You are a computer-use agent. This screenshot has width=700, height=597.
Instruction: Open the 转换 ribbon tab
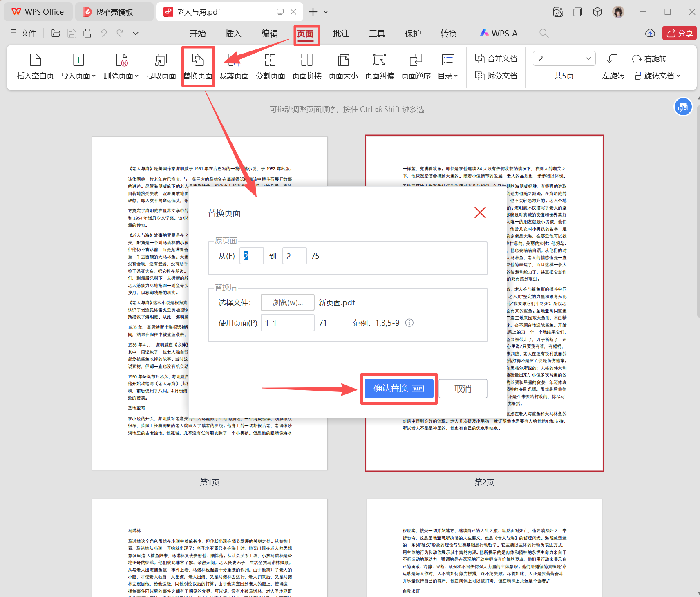pos(448,33)
